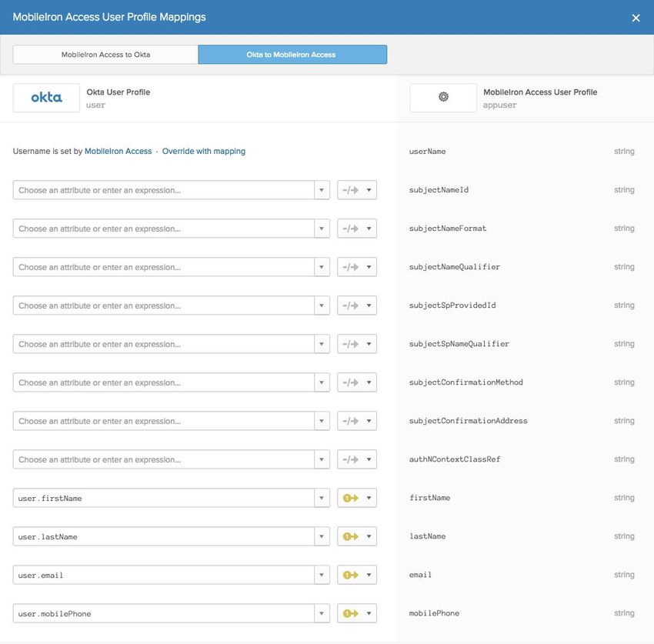Select the subjectNameId attribute label
Viewport: 654px width, 644px height.
439,190
